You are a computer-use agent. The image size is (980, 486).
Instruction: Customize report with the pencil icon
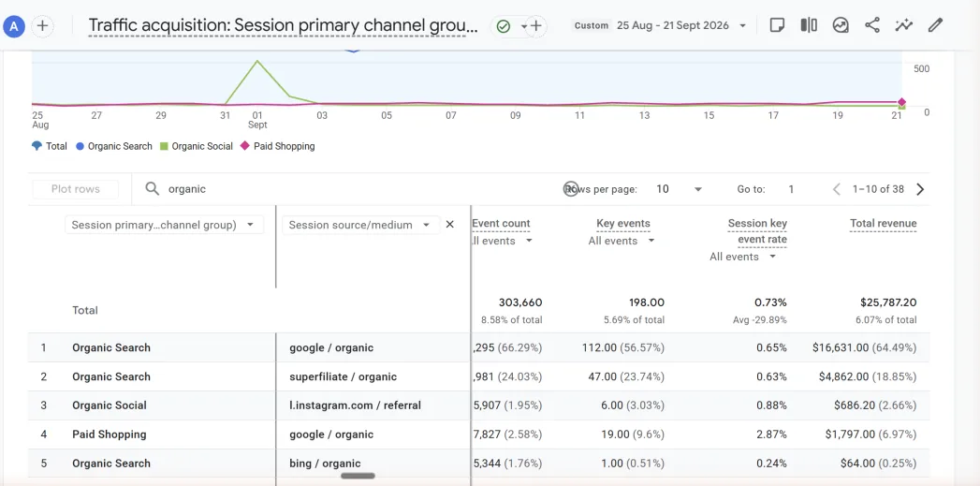point(935,25)
